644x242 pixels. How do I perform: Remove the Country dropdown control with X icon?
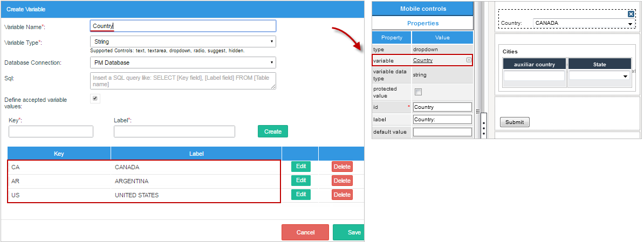pos(631,14)
